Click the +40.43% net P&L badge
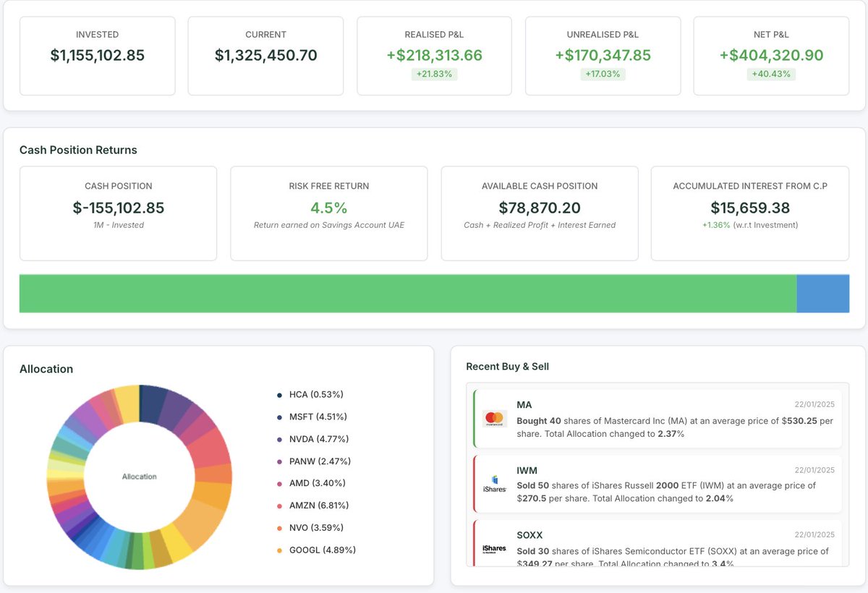Image resolution: width=868 pixels, height=593 pixels. pos(771,74)
